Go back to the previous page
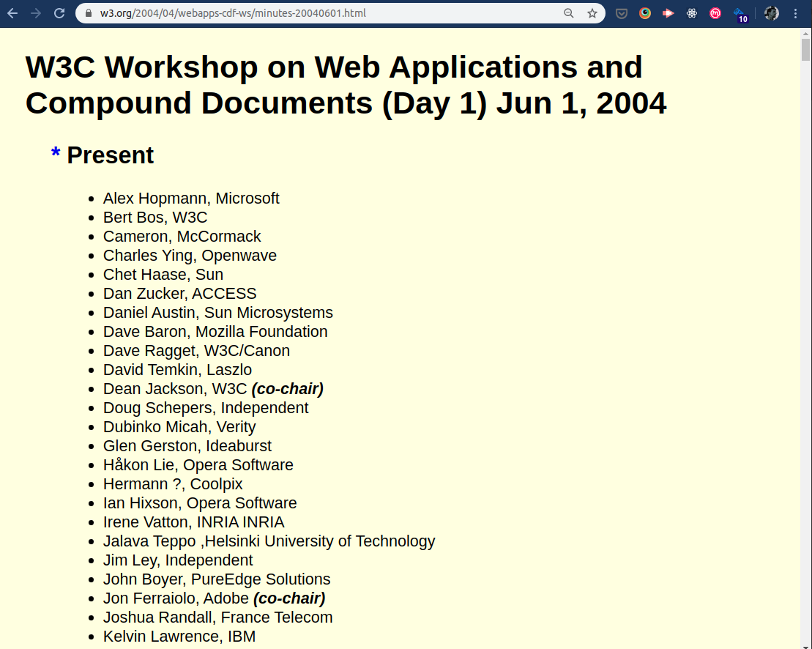This screenshot has height=649, width=812. [12, 13]
